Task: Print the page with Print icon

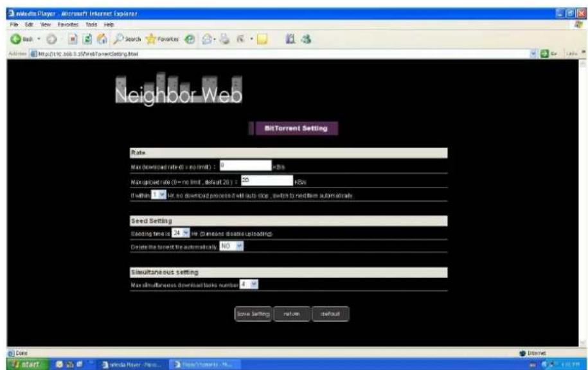Action: pyautogui.click(x=225, y=39)
